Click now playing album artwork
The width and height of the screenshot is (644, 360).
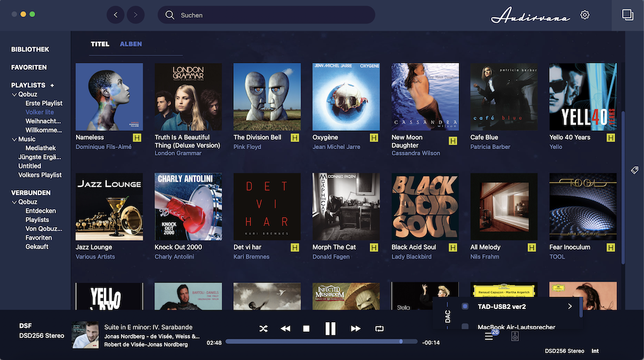pos(86,335)
